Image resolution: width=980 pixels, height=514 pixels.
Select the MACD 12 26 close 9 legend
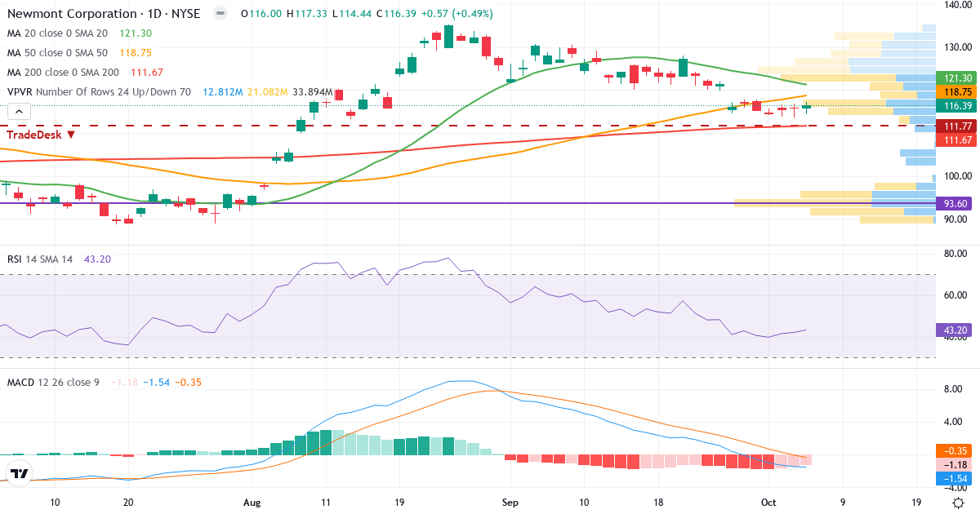53,382
